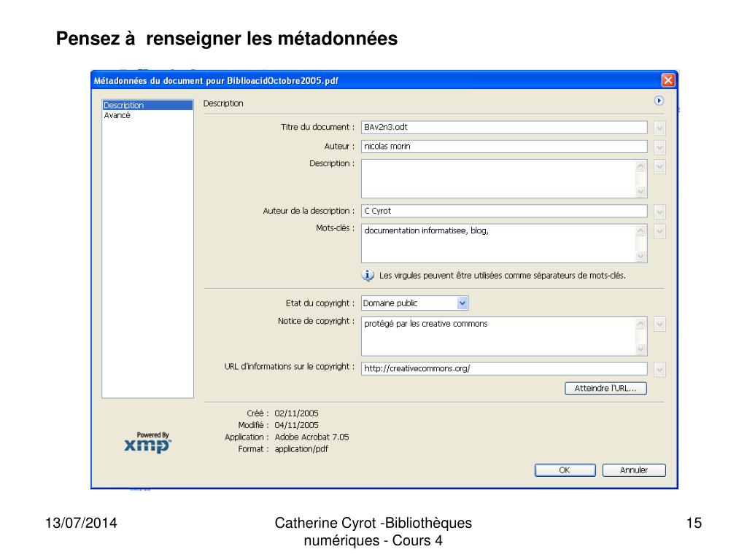Click the Titre du document field

point(504,127)
